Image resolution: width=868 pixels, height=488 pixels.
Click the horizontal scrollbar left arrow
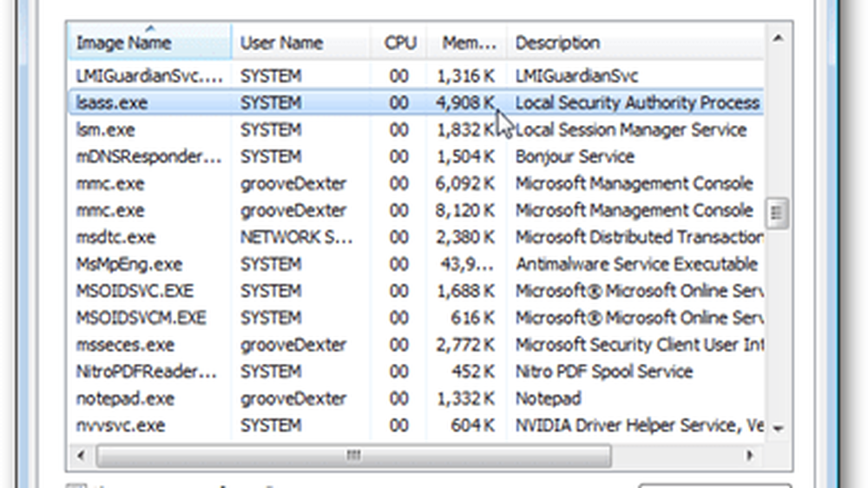[81, 456]
